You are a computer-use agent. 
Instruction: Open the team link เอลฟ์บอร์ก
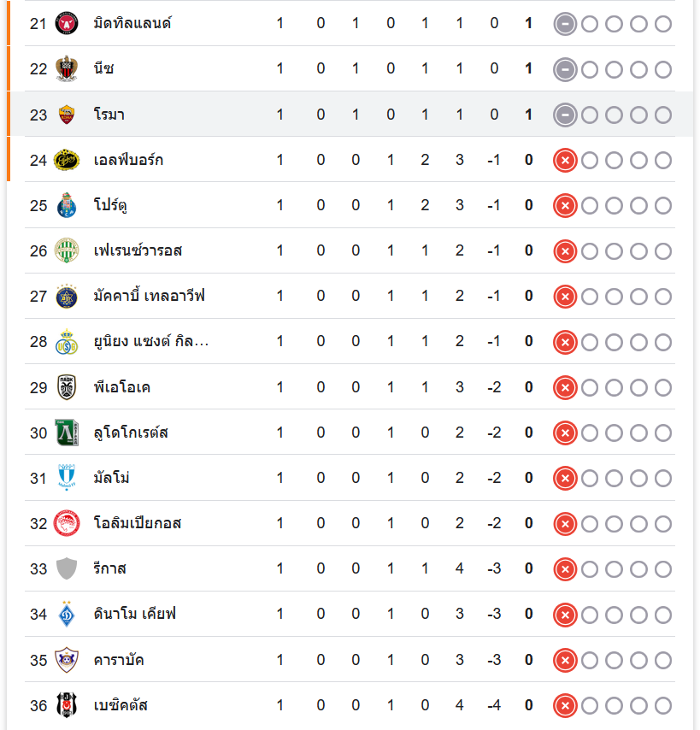[x=128, y=160]
